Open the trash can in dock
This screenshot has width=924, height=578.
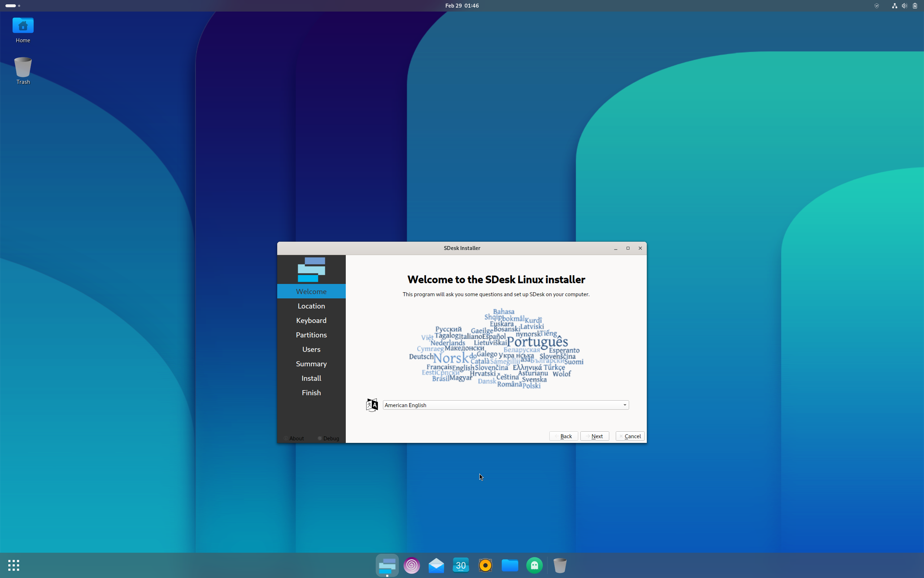560,565
